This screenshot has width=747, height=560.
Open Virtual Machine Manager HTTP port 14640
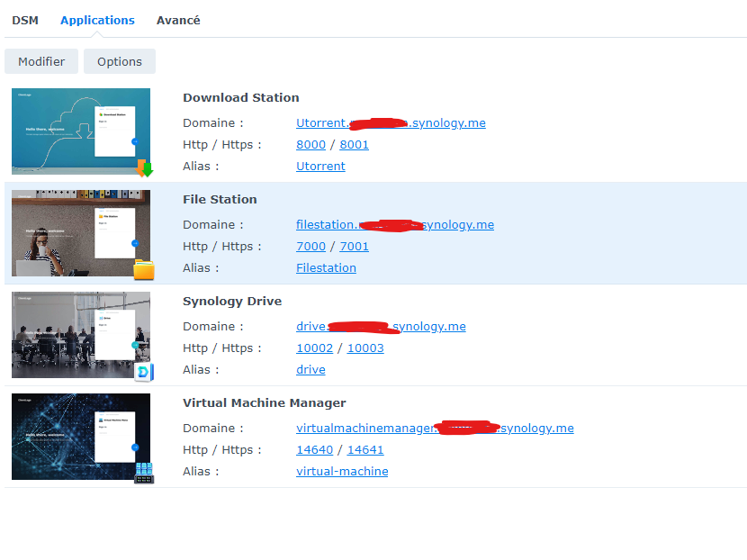click(314, 450)
